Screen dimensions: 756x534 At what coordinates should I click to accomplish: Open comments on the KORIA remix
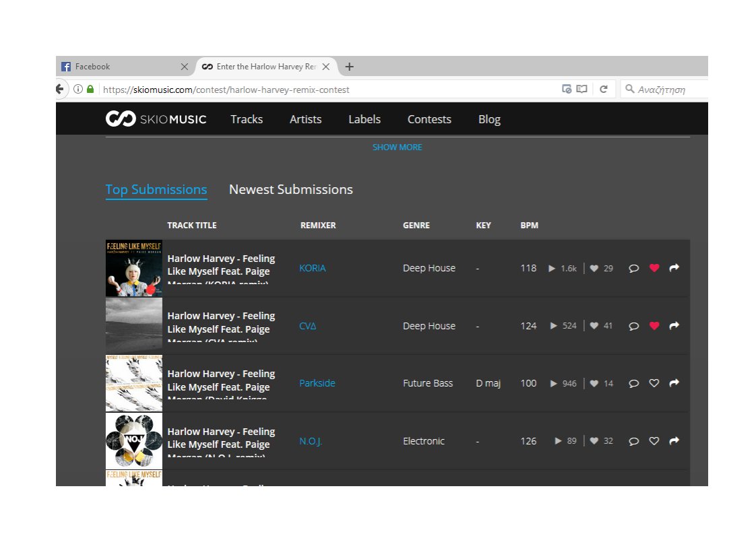[633, 269]
